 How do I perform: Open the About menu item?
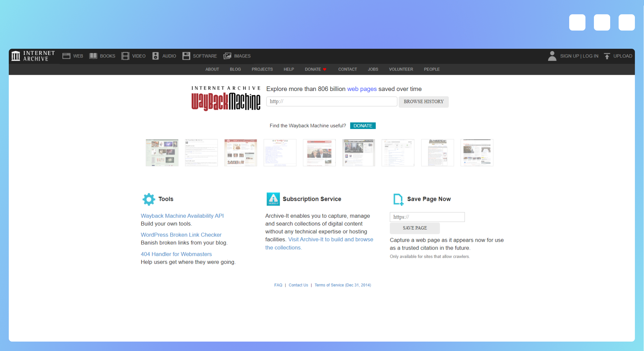click(212, 69)
